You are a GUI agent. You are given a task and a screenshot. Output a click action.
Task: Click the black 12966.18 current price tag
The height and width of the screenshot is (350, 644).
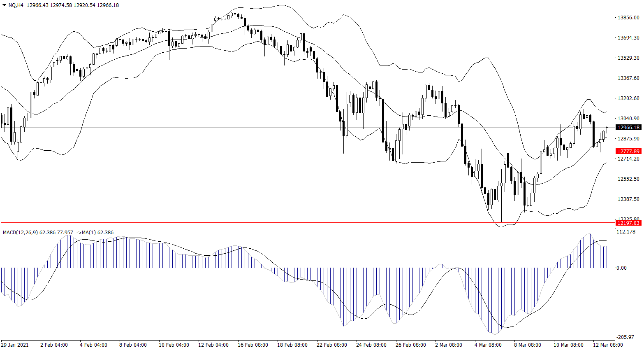tap(628, 128)
